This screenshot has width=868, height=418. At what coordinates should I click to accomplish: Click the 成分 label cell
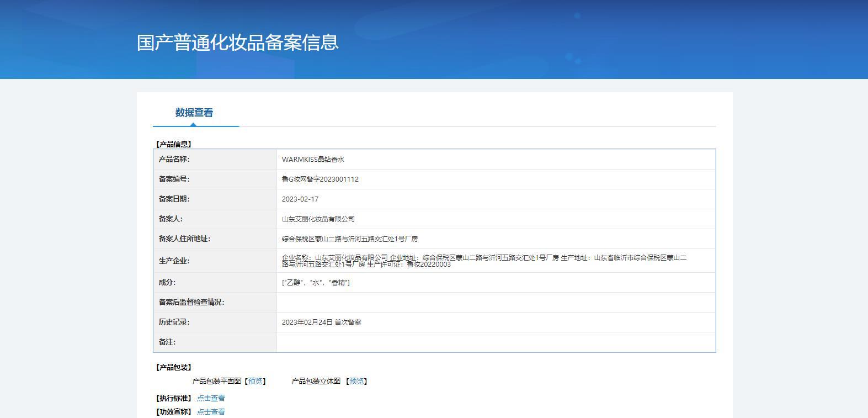(215, 283)
